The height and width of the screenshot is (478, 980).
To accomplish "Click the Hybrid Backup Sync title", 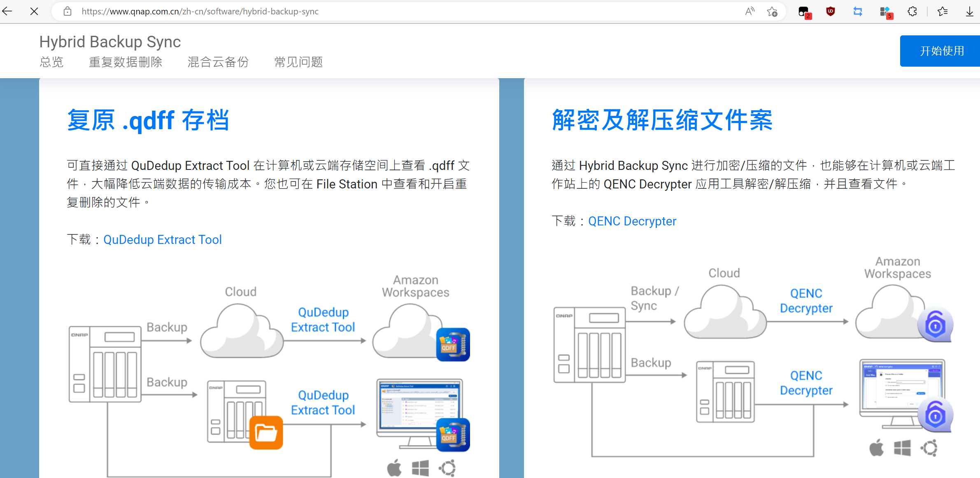I will (x=110, y=42).
